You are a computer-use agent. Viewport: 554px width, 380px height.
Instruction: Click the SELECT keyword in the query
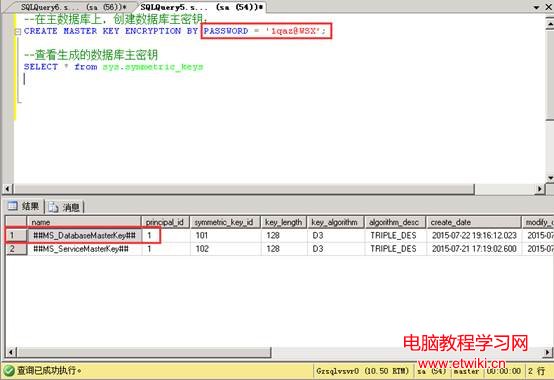(41, 67)
